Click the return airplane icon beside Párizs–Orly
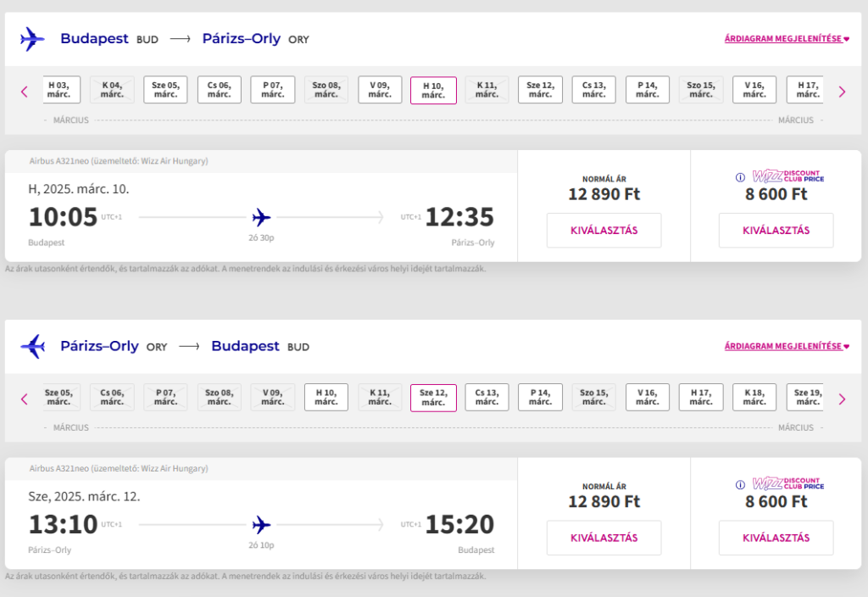The height and width of the screenshot is (597, 868). [x=32, y=347]
